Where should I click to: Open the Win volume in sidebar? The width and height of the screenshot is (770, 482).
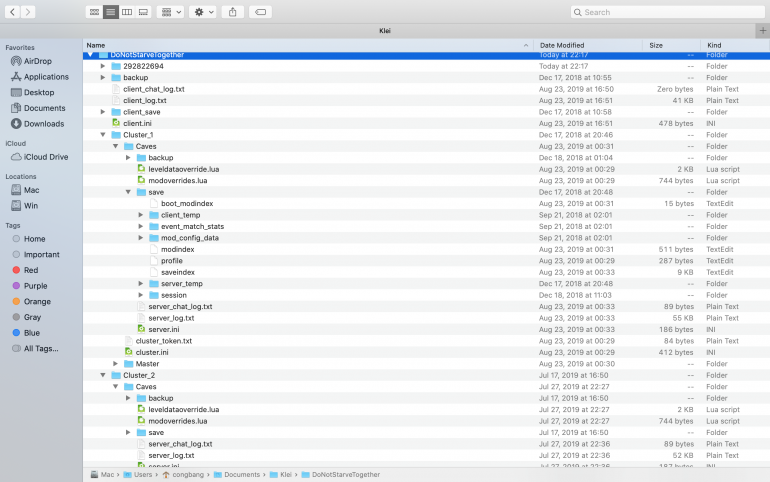pos(30,206)
